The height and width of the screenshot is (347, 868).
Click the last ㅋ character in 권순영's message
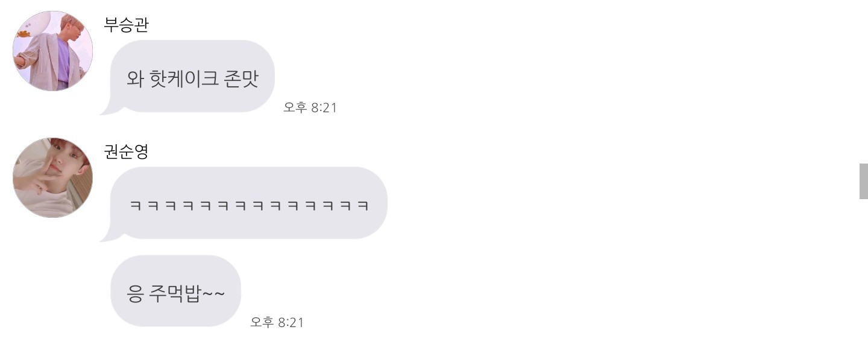click(x=363, y=205)
